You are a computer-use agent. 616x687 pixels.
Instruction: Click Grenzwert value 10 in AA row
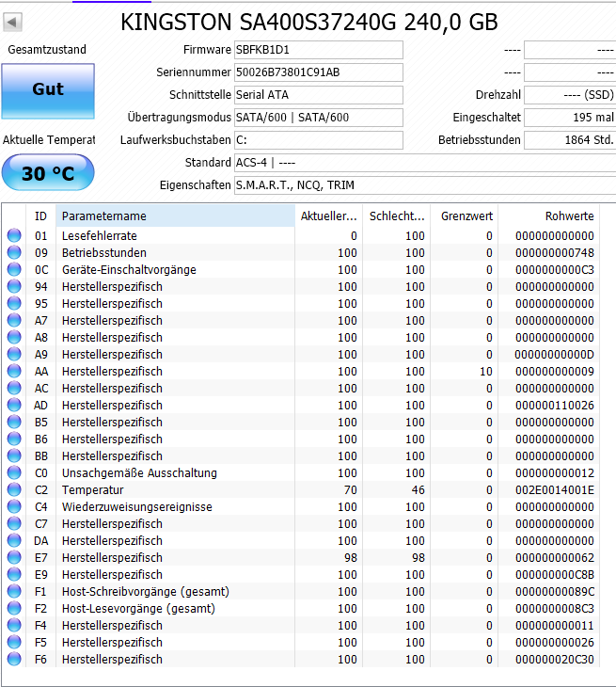pyautogui.click(x=486, y=372)
